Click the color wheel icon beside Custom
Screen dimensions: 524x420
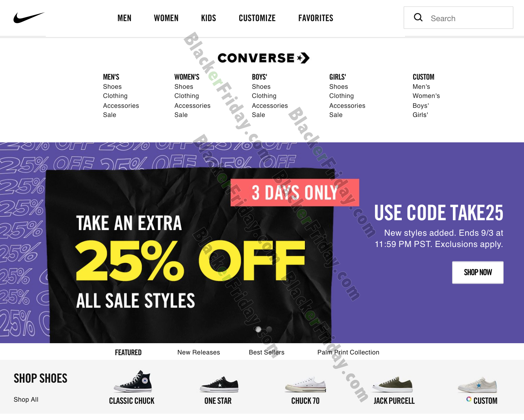coord(469,399)
